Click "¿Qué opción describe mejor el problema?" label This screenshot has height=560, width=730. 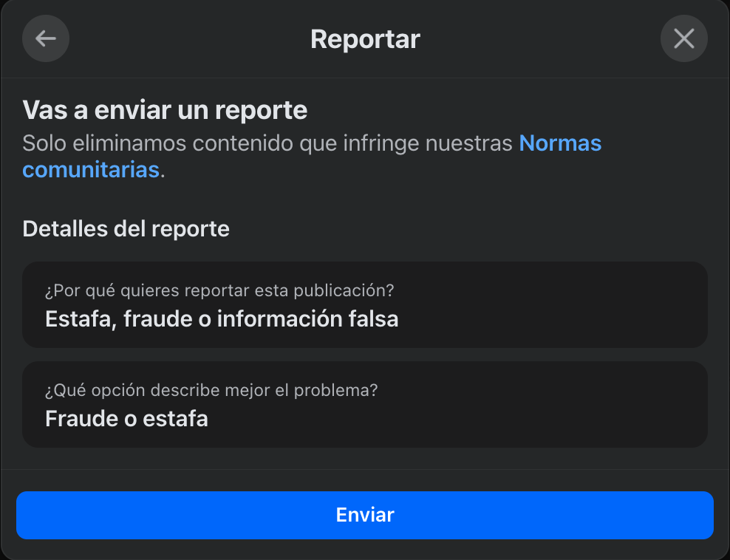[211, 390]
